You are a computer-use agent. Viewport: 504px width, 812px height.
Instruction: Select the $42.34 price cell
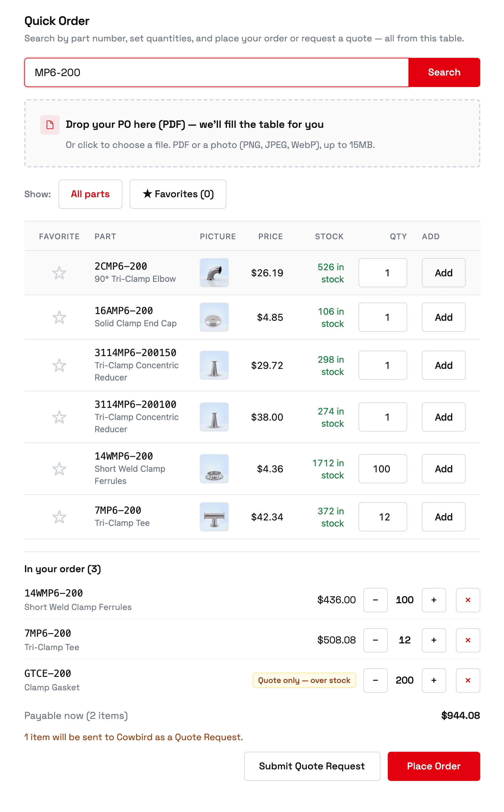pyautogui.click(x=267, y=517)
